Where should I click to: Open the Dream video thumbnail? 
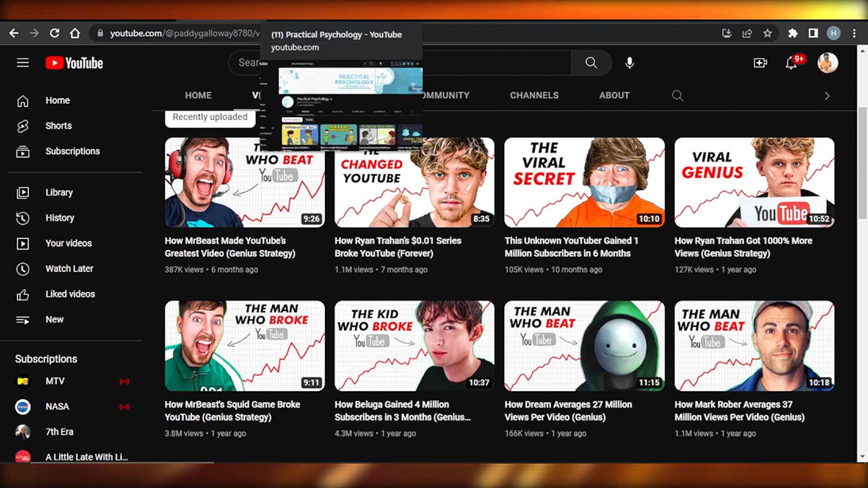[584, 346]
